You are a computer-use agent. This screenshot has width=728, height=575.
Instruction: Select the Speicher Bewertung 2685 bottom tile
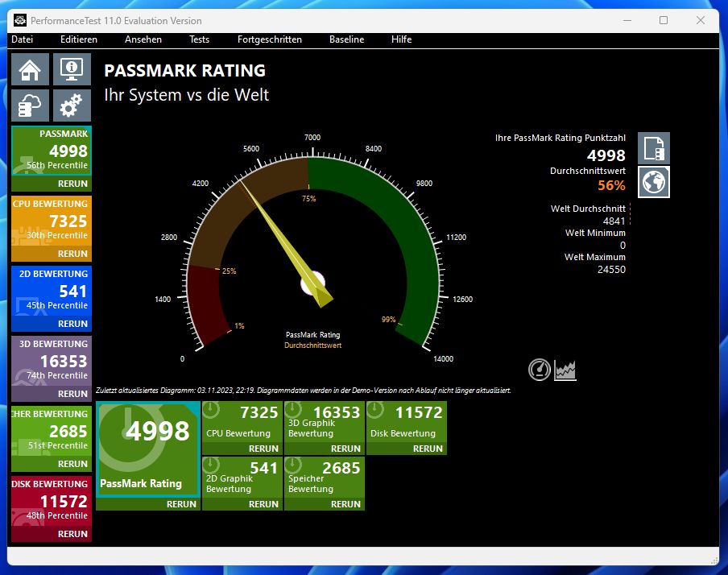pos(324,478)
